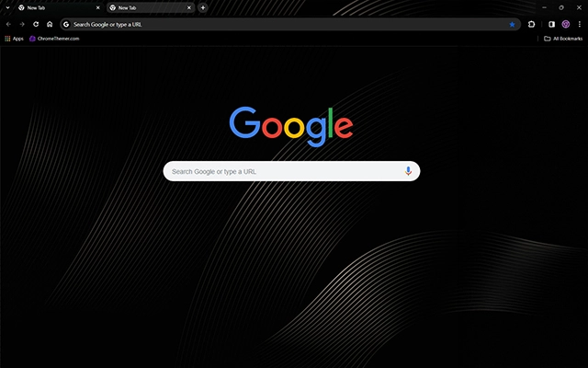This screenshot has width=588, height=368.
Task: Minimize the Chrome window
Action: tap(544, 7)
